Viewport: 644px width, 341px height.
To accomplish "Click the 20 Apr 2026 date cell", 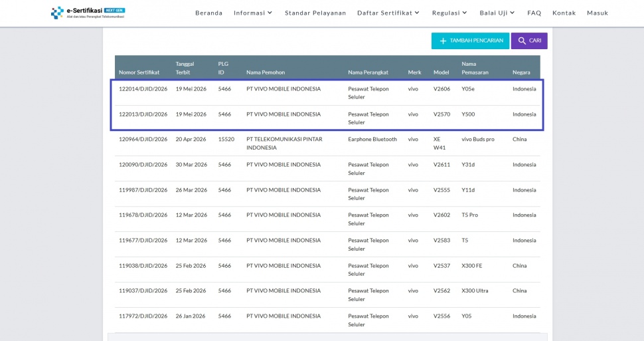I will [191, 140].
